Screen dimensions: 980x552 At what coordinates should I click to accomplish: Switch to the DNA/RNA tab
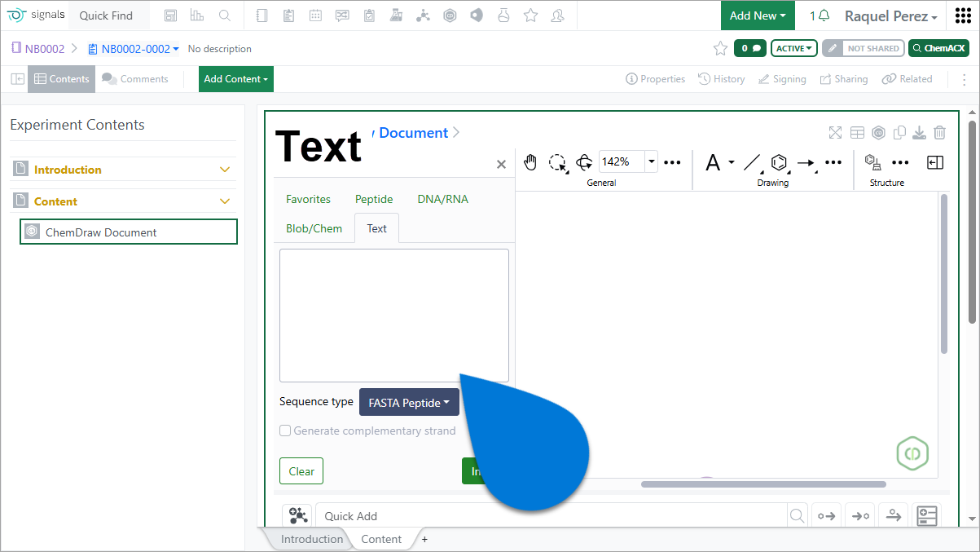[x=442, y=199]
